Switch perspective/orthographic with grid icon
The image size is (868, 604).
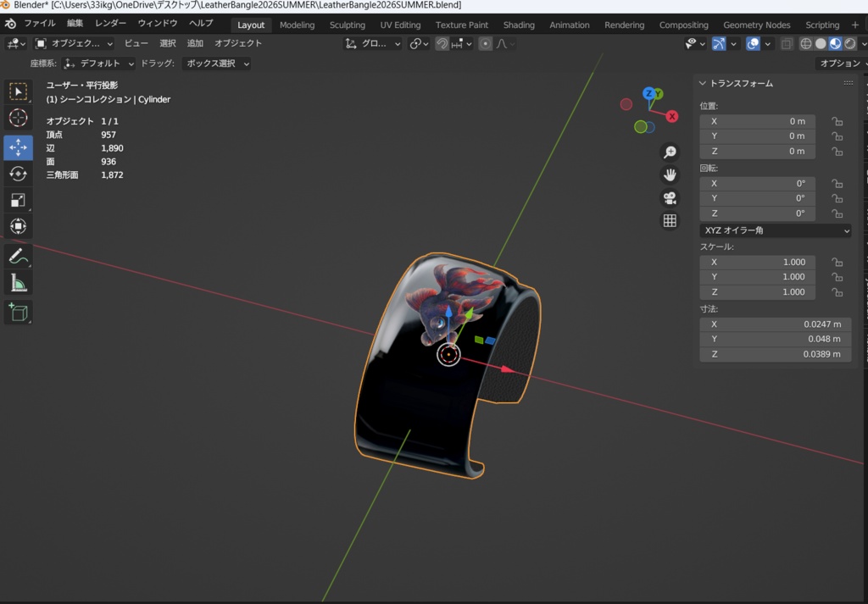(x=670, y=221)
